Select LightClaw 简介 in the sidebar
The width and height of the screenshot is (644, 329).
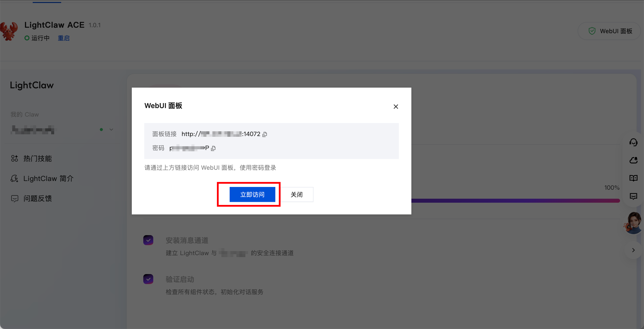pos(48,178)
